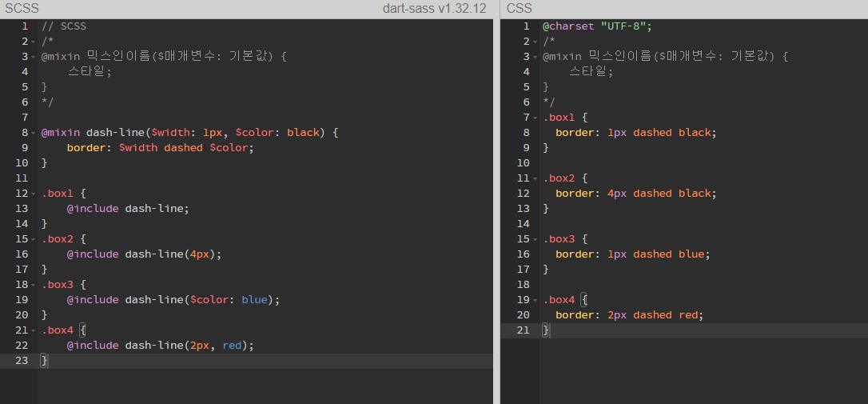Screen dimensions: 868x404
Task: Click '.box2 {' selector in SCSS pane
Action: click(x=64, y=239)
